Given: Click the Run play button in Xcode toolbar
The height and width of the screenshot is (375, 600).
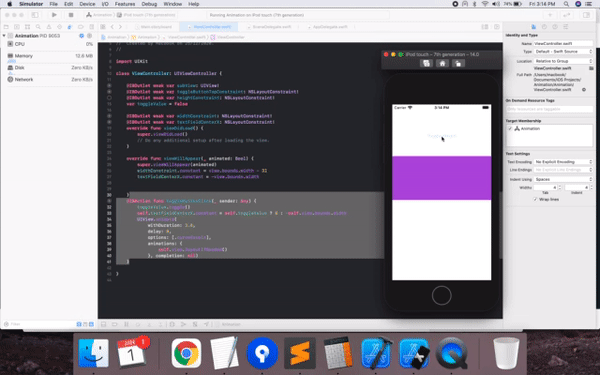Looking at the screenshot, I should (x=54, y=15).
